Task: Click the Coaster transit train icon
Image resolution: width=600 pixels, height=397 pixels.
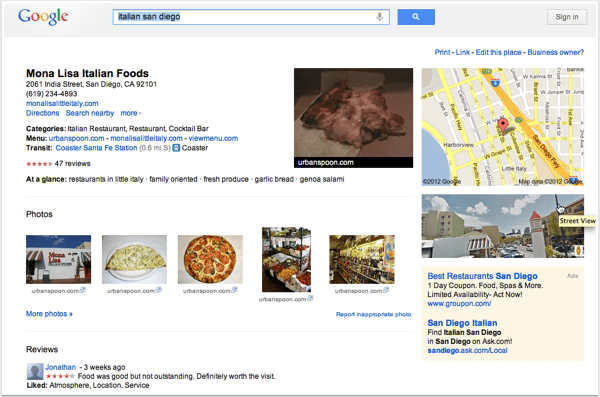Action: pos(176,148)
